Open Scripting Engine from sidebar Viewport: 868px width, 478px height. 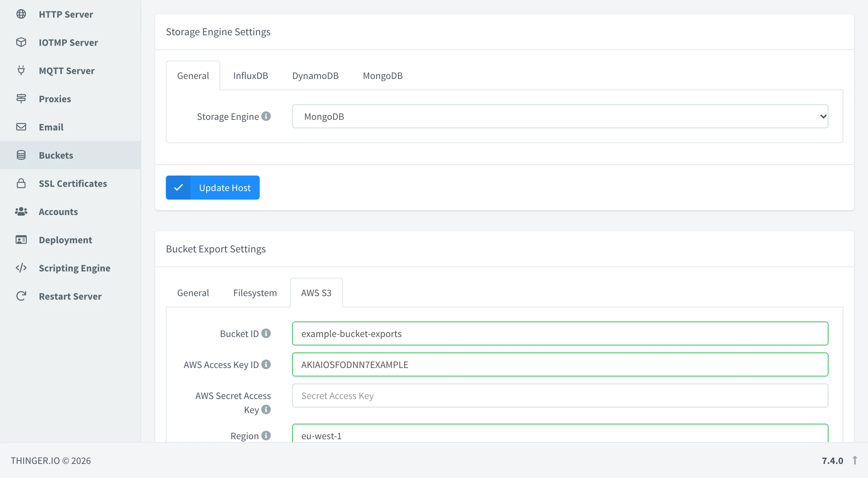pyautogui.click(x=71, y=268)
